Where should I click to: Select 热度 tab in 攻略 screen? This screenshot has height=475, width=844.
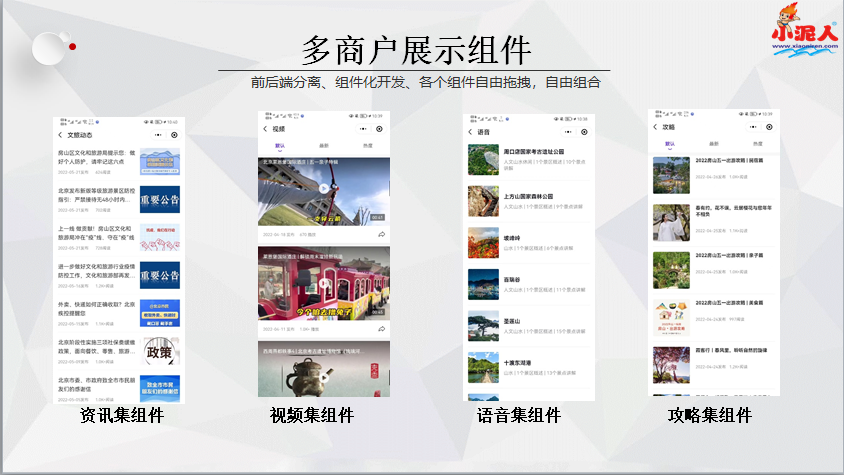coord(757,144)
